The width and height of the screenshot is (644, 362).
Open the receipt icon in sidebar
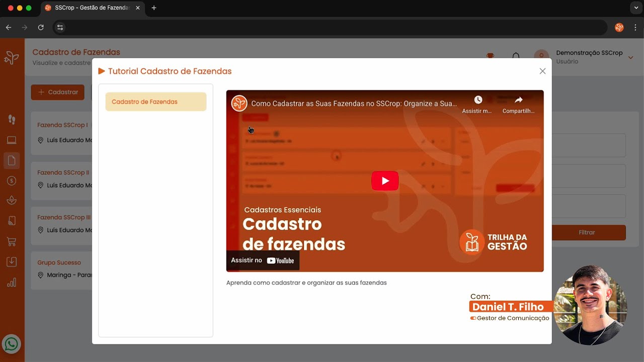tap(12, 221)
